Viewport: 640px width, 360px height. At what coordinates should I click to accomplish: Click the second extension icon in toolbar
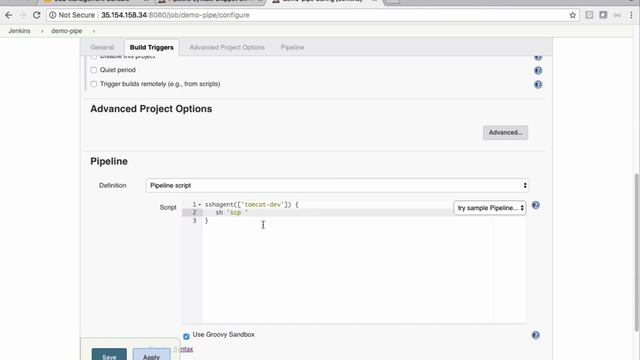pyautogui.click(x=603, y=15)
